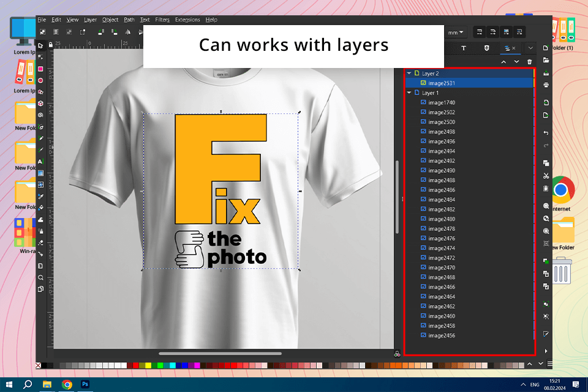Image resolution: width=588 pixels, height=392 pixels.
Task: Rotate selection 90 degrees counter-clockwise
Action: (x=101, y=32)
